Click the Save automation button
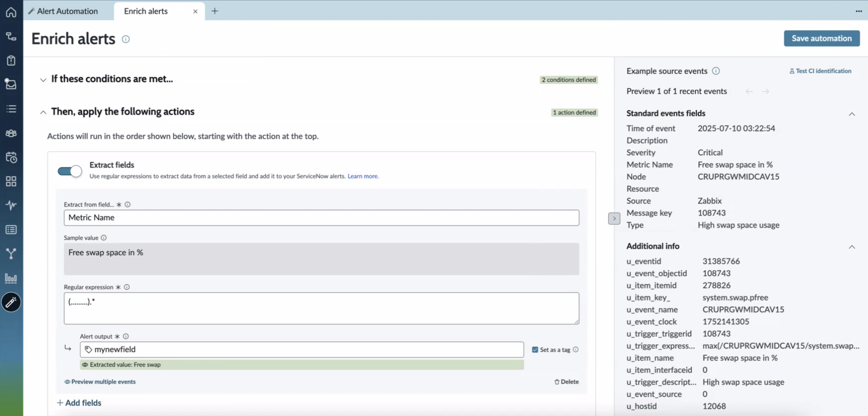The width and height of the screenshot is (868, 416). tap(821, 39)
